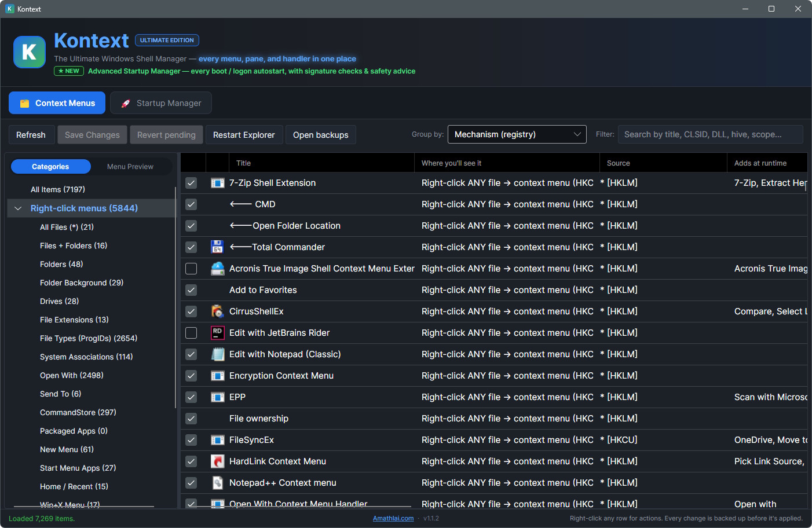Viewport: 812px width, 528px height.
Task: Switch to the Context Menus tab
Action: coord(57,103)
